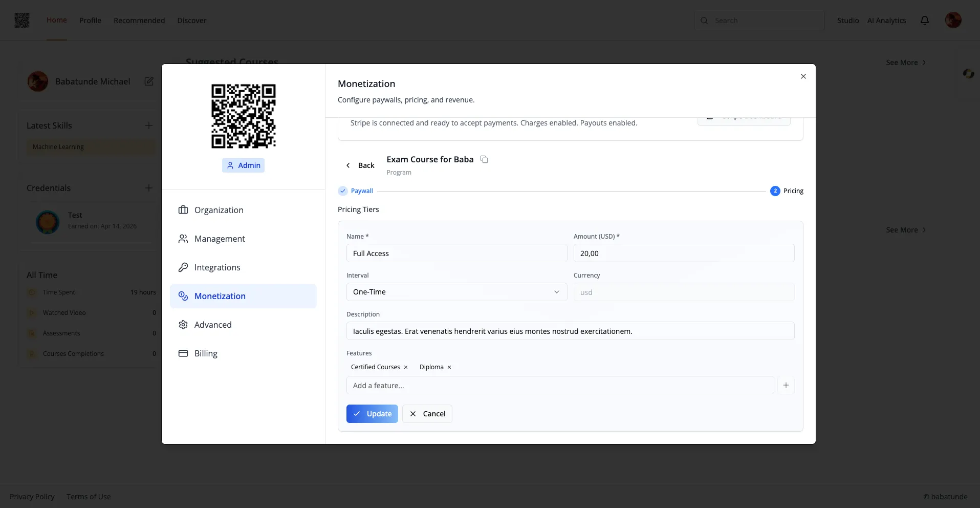Click the Time Spent stat row
Image resolution: width=980 pixels, height=508 pixels.
click(92, 292)
